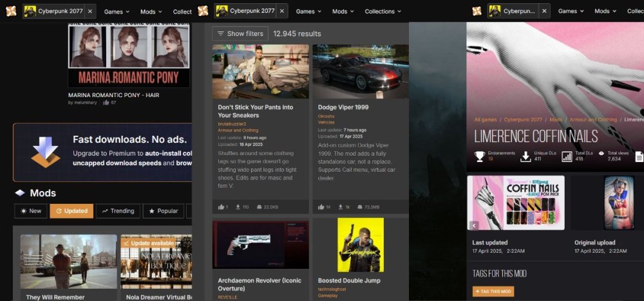Image resolution: width=644 pixels, height=301 pixels.
Task: Click file size icon beside 73.3MB
Action: click(x=360, y=207)
